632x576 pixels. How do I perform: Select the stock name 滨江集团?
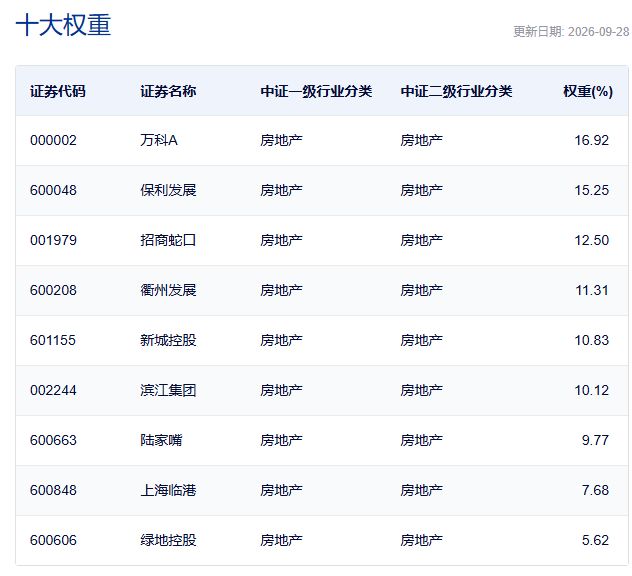[168, 390]
